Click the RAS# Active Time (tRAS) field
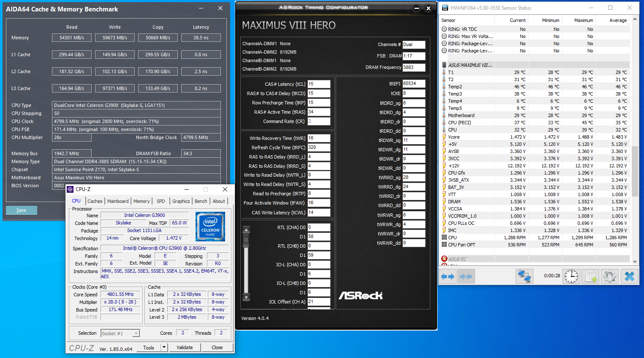The height and width of the screenshot is (358, 644). [319, 112]
